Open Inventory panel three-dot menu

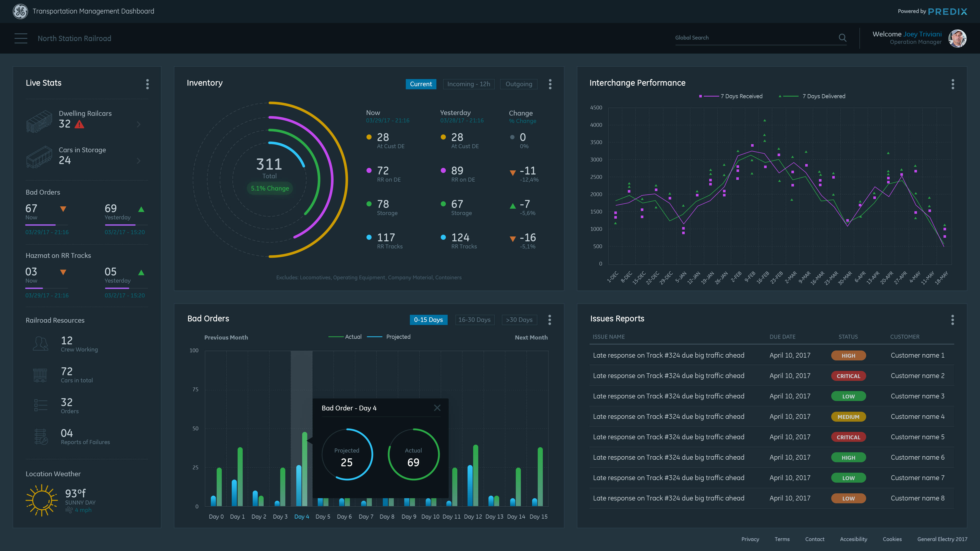(550, 84)
